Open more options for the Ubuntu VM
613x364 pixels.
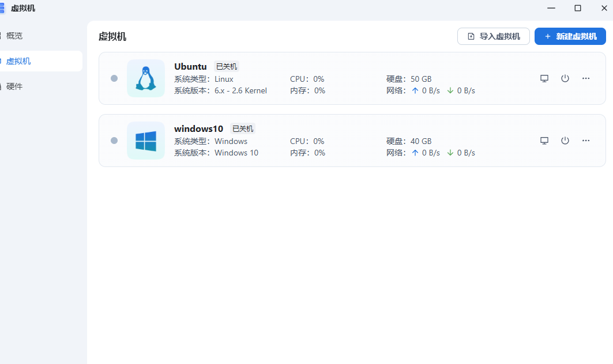[x=586, y=78]
